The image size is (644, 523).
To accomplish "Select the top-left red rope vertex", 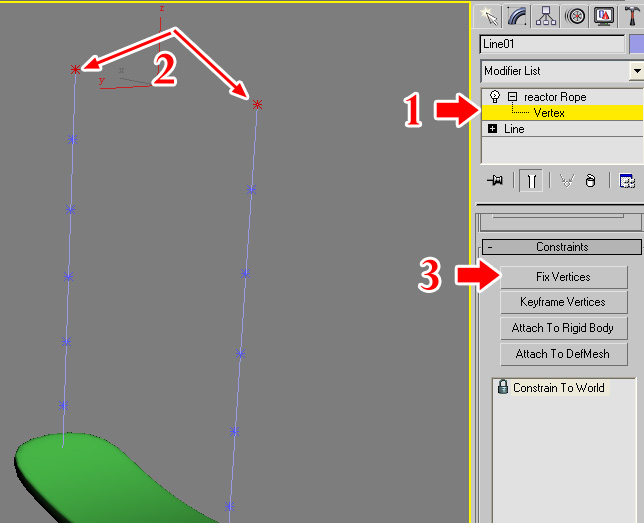I will (75, 69).
